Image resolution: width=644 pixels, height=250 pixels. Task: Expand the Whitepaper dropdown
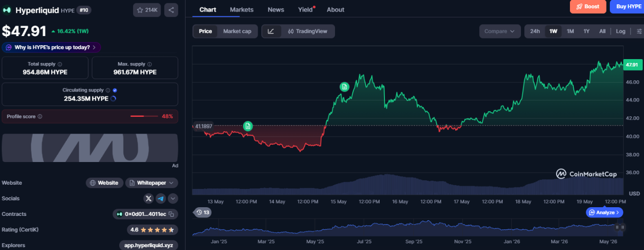point(152,183)
